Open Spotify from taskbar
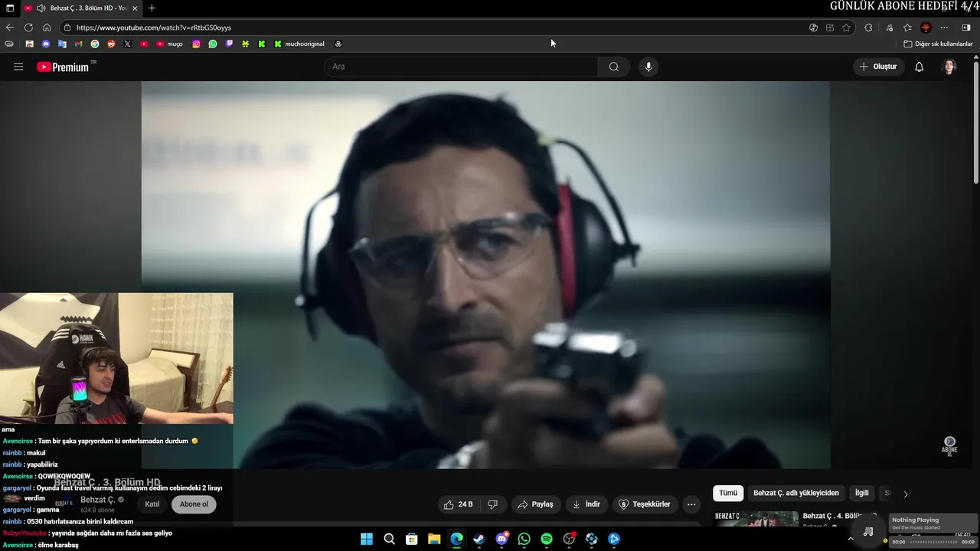This screenshot has height=551, width=980. (x=547, y=539)
